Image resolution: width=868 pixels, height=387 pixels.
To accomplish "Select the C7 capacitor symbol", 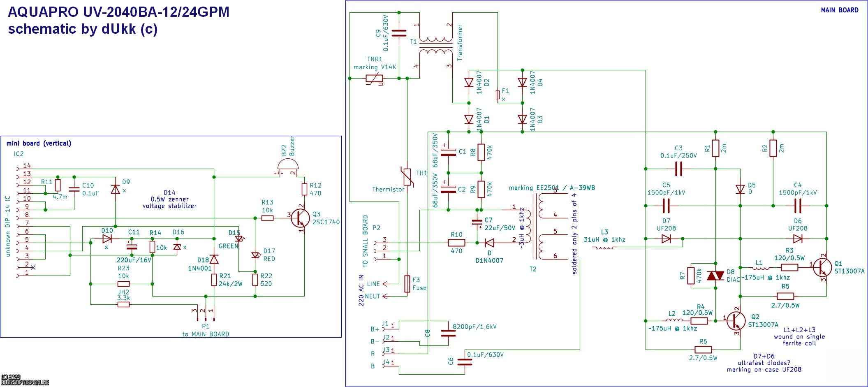I will point(477,223).
